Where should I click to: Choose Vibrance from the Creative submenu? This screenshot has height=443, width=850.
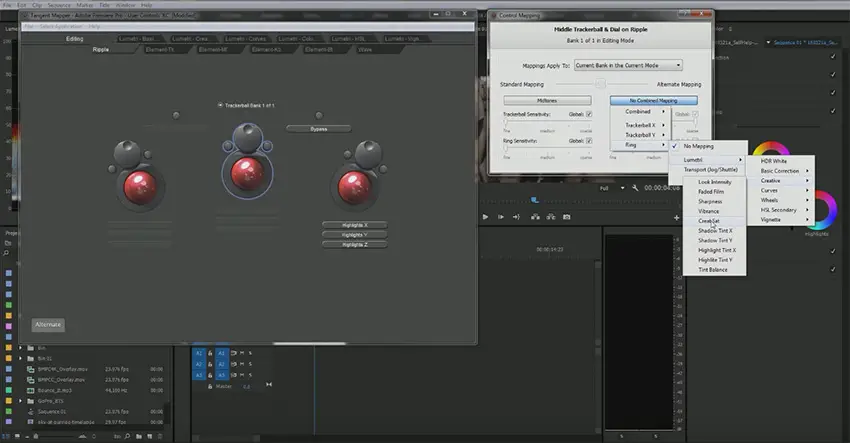pos(714,211)
